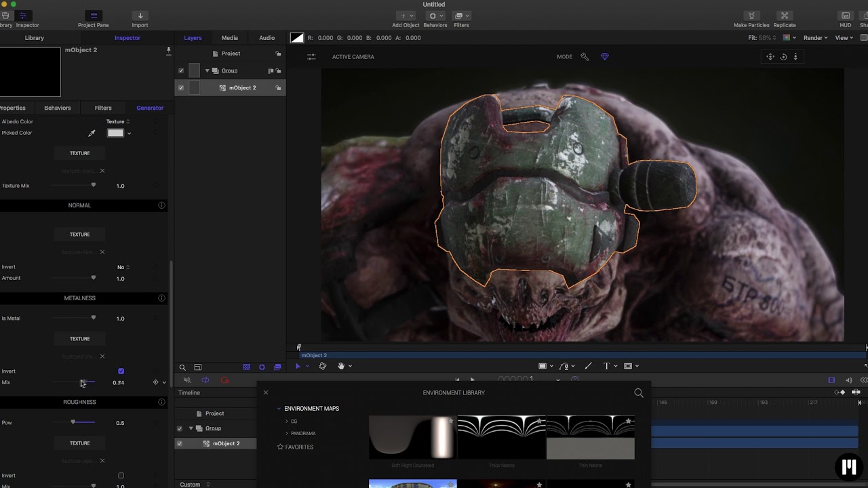Click the orbit camera control icon
The image size is (868, 488).
(x=783, y=57)
